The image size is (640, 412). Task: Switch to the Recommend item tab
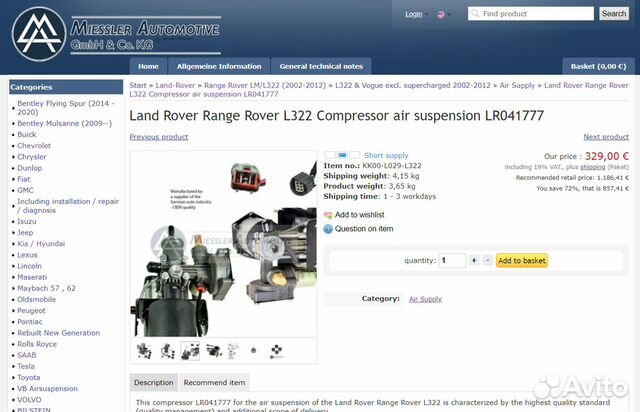[x=214, y=383]
